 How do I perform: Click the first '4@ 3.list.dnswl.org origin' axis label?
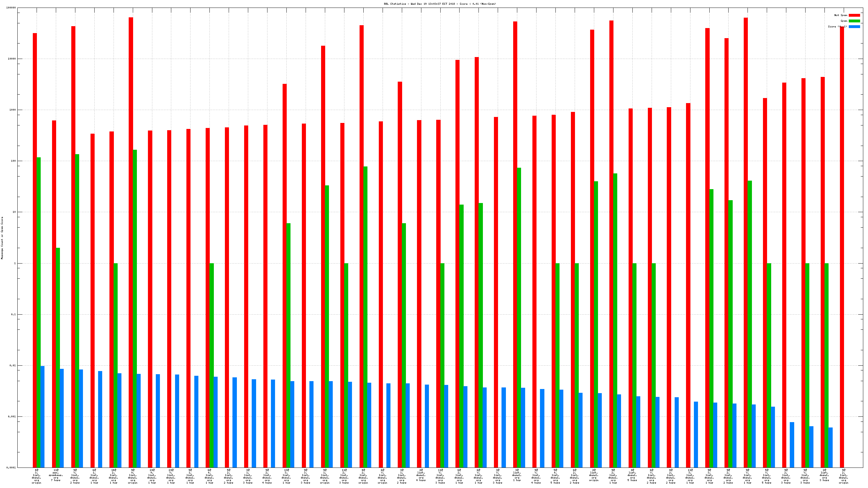pos(36,476)
